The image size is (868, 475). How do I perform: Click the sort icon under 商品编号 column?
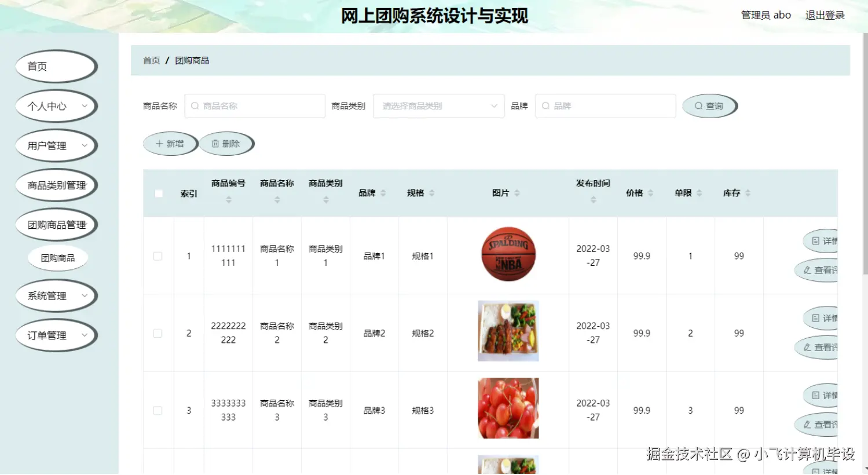tap(229, 199)
